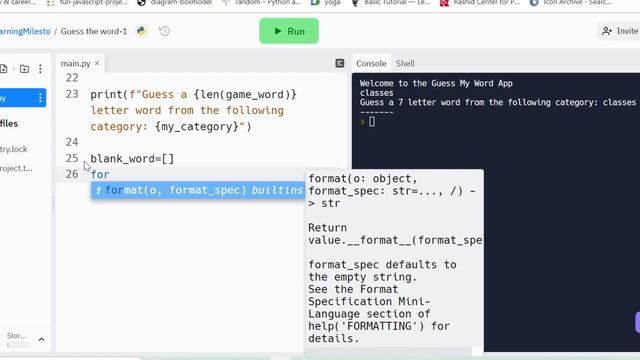The image size is (640, 360).
Task: Select the try.lock file in the sidebar
Action: click(13, 149)
